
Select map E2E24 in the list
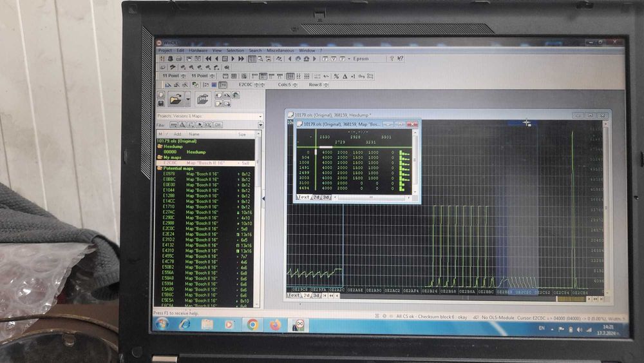click(x=207, y=234)
